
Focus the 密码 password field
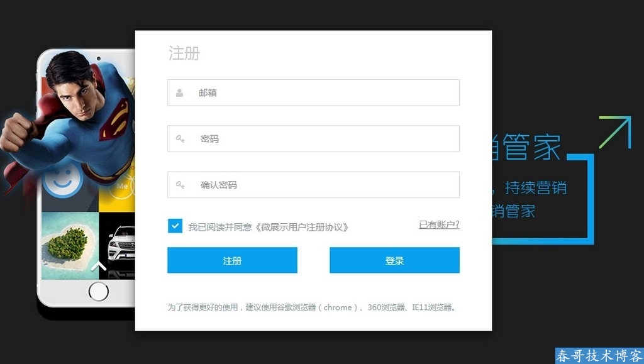click(313, 138)
